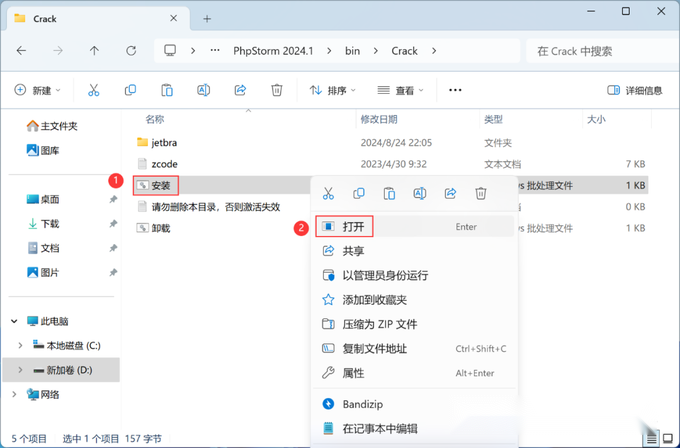
Task: Toggle the 详细信息 details pane
Action: coord(635,90)
